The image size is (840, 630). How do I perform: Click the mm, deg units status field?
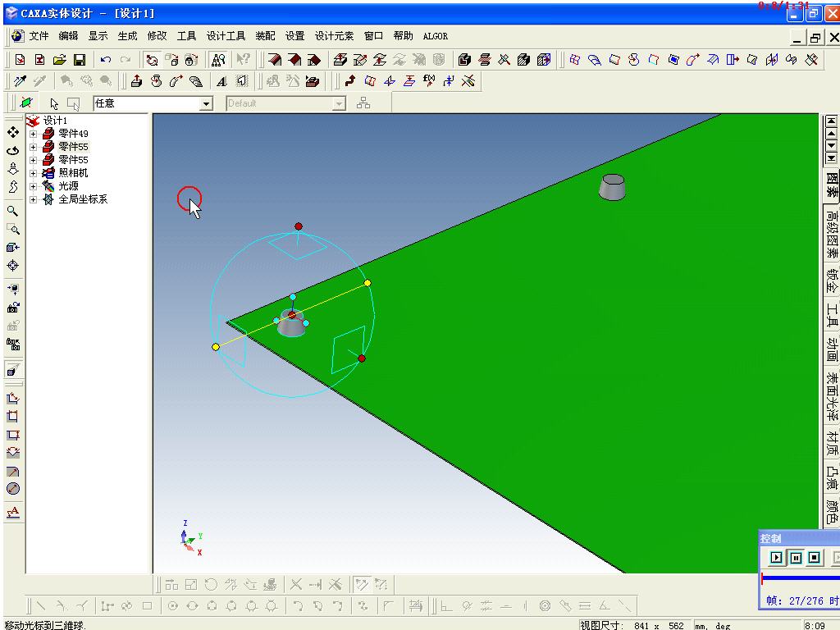pos(746,625)
